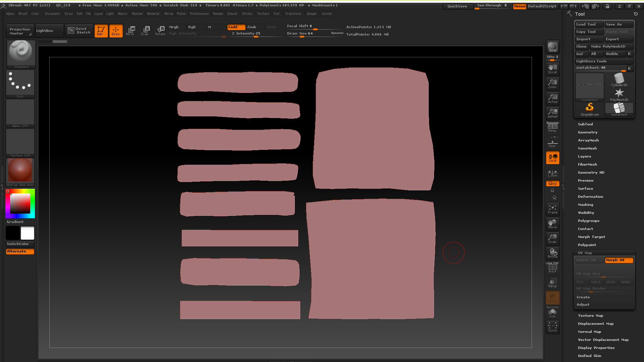Viewport: 644px width, 362px height.
Task: Pick a color in the color picker
Action: pyautogui.click(x=20, y=203)
